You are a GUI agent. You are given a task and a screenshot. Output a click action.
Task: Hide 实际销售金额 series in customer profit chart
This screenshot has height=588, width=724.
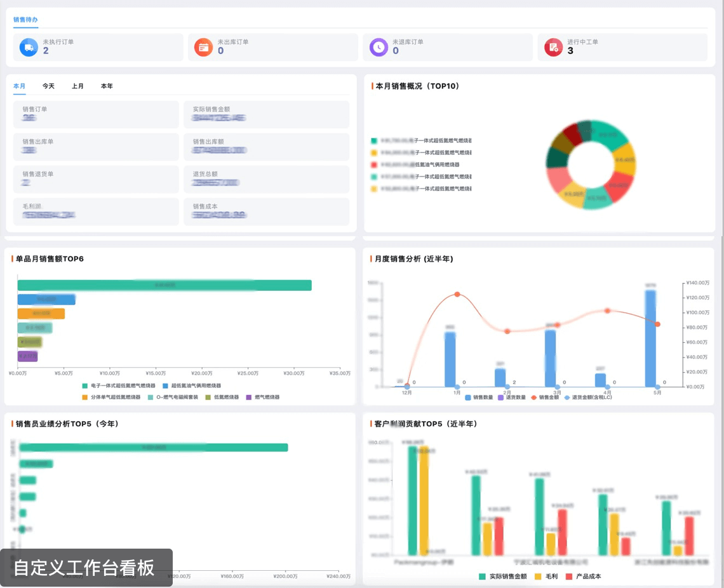pyautogui.click(x=483, y=577)
